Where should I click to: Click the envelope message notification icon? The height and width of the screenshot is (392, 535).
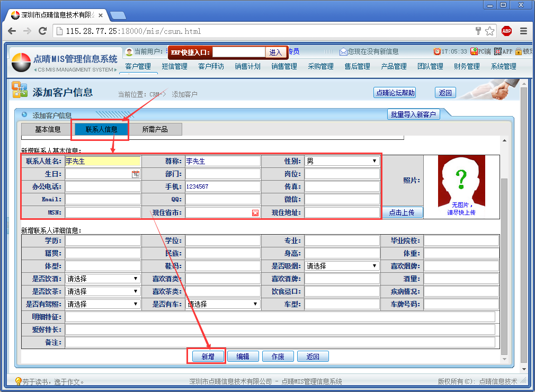coord(343,51)
